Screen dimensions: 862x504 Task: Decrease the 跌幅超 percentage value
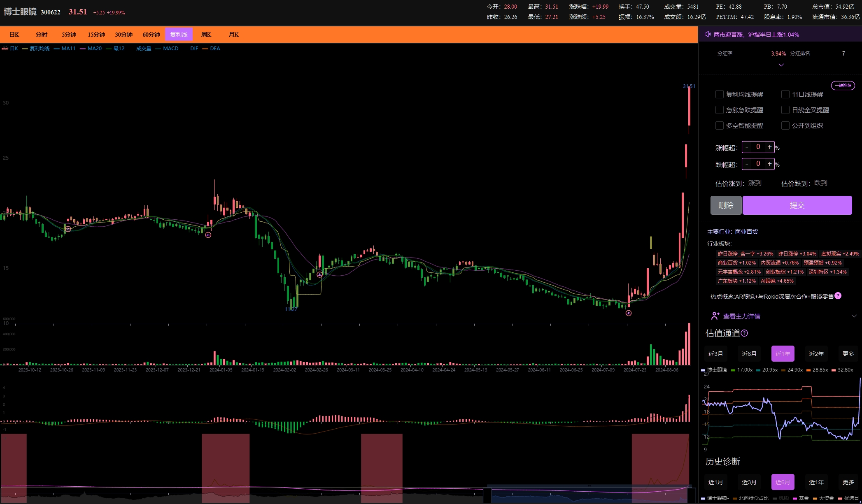point(747,164)
